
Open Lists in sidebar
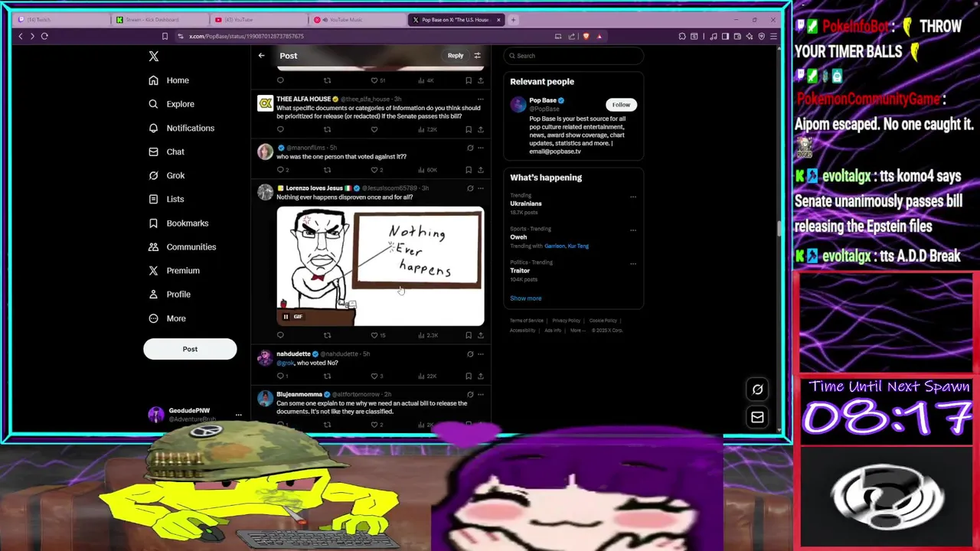(166, 199)
